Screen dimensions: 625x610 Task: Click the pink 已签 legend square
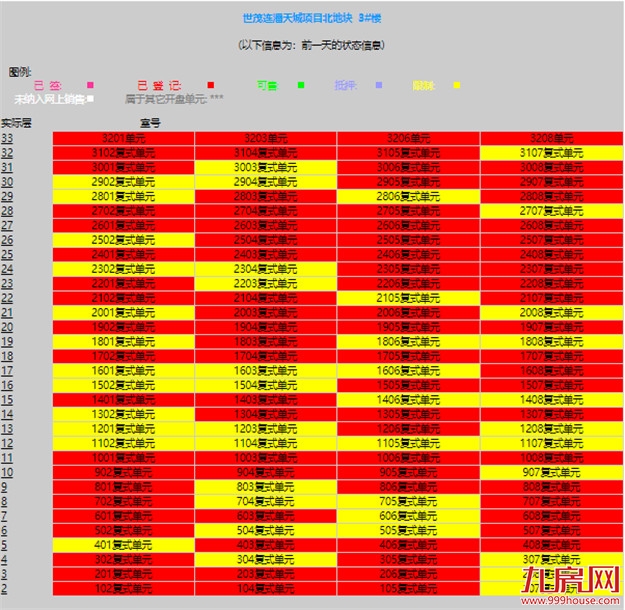pyautogui.click(x=90, y=85)
